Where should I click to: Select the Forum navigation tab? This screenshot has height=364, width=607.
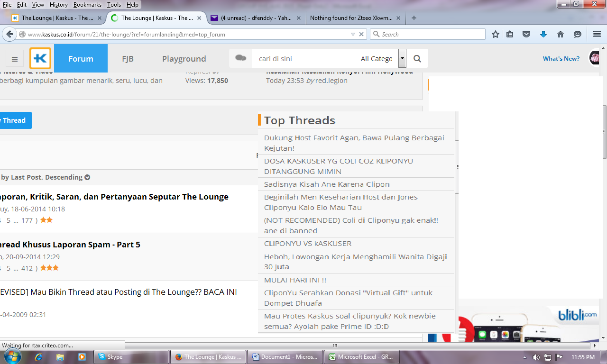pyautogui.click(x=81, y=59)
